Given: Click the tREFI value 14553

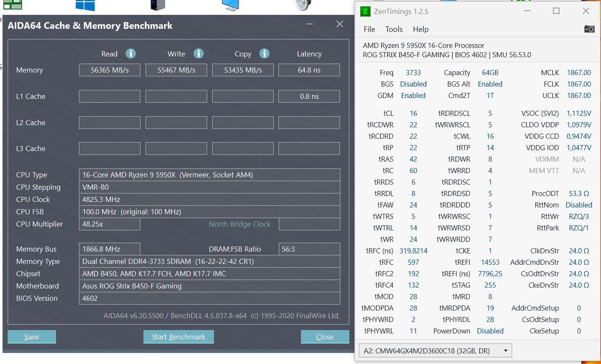Looking at the screenshot, I should tap(490, 262).
